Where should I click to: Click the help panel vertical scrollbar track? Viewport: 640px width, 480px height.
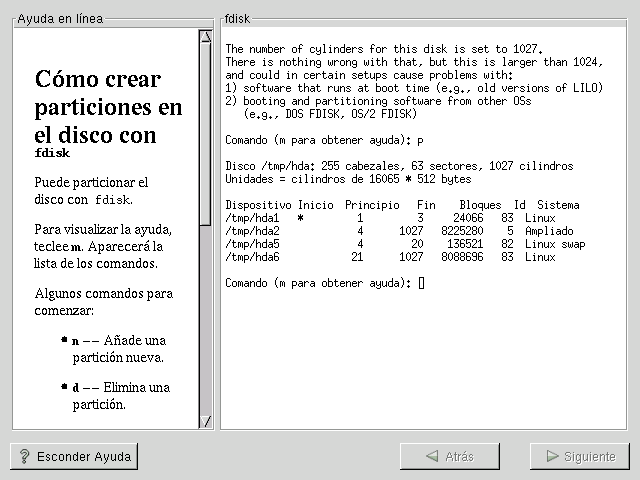click(x=206, y=300)
